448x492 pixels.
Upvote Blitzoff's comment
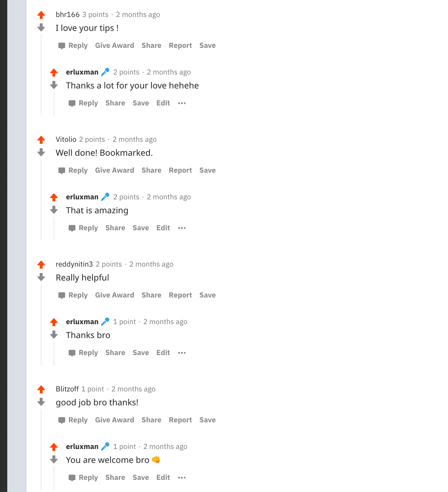click(x=41, y=389)
